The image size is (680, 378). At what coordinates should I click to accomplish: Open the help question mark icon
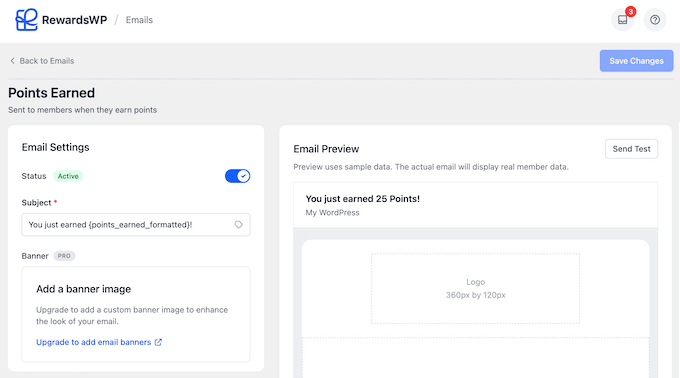click(x=655, y=20)
